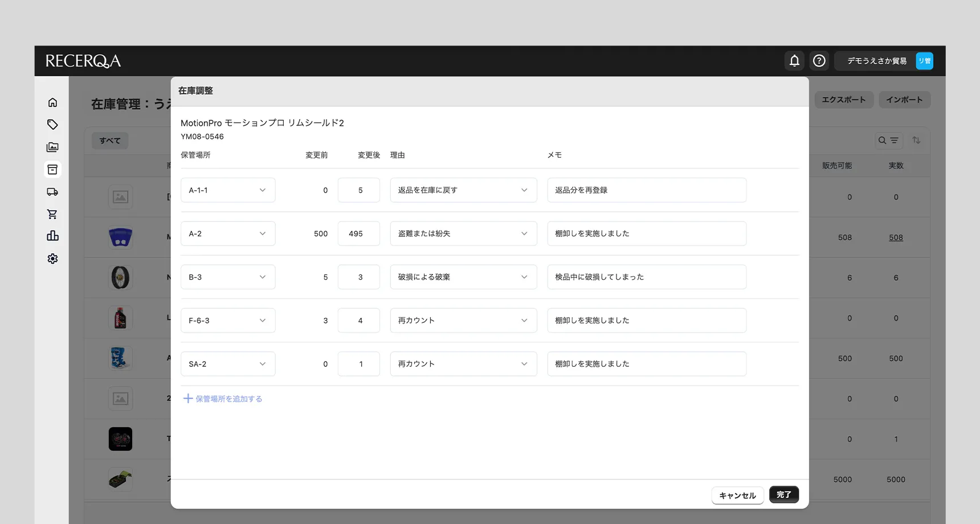Open settings gear in sidebar

point(52,259)
